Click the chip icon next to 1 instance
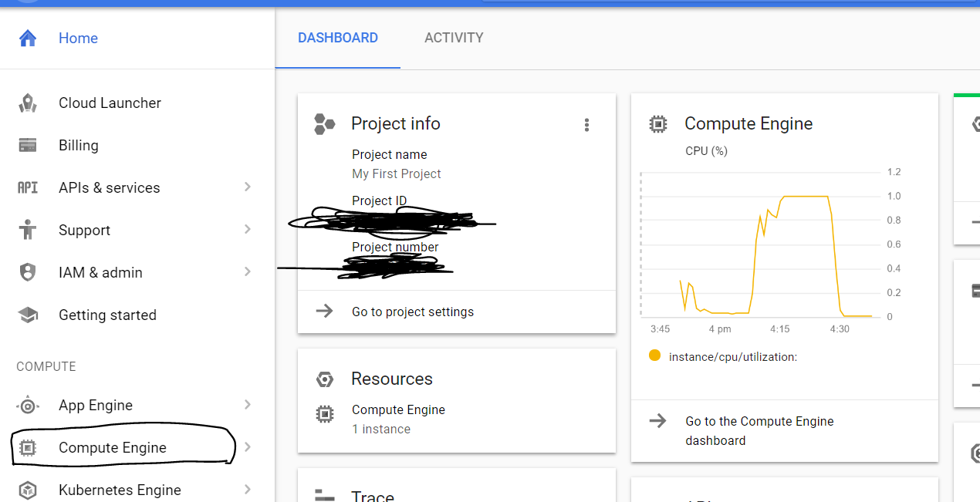The height and width of the screenshot is (502, 980). pos(325,414)
